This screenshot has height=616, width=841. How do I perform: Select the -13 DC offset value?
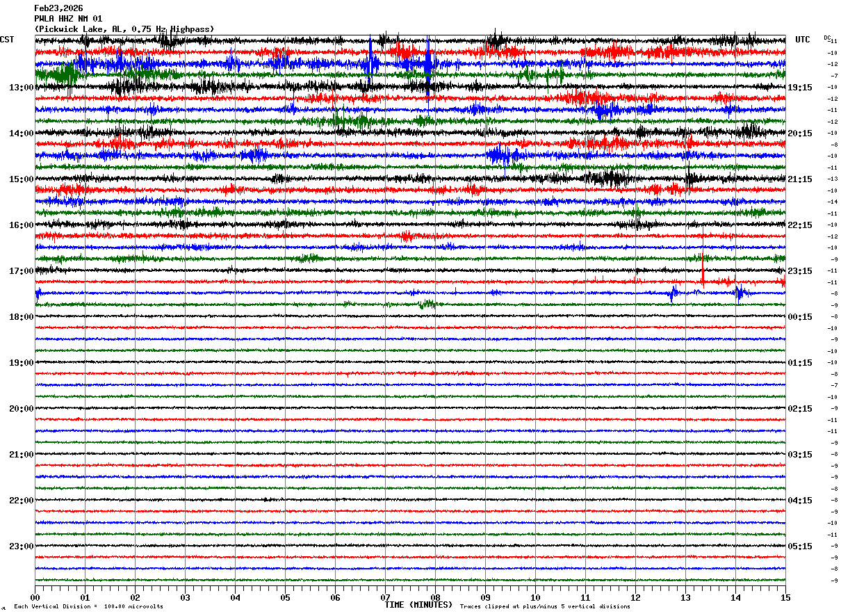(x=833, y=179)
